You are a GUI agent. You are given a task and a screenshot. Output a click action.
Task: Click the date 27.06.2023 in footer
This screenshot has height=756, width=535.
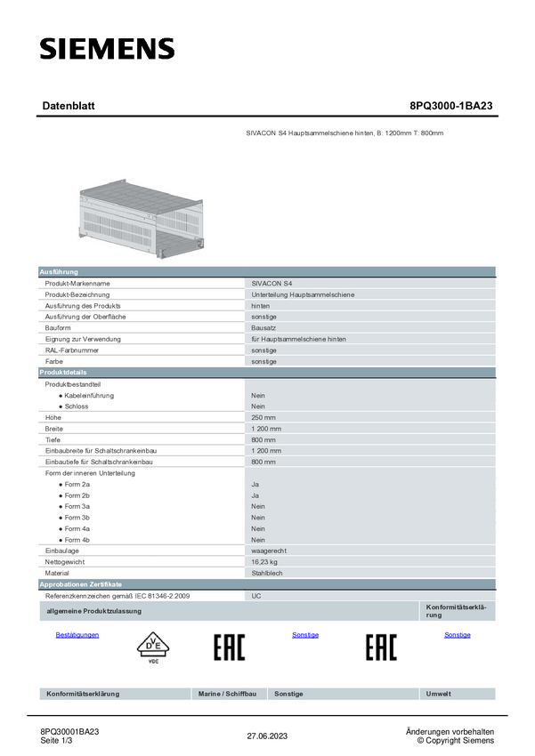[x=267, y=736]
